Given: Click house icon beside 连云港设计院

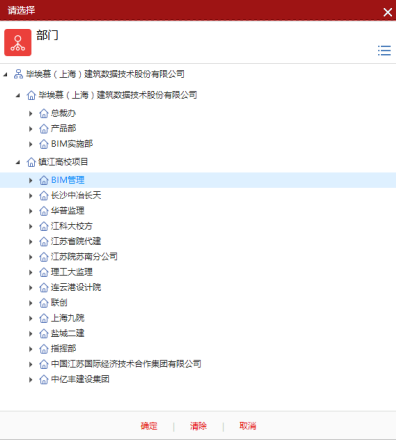Looking at the screenshot, I should click(x=44, y=287).
